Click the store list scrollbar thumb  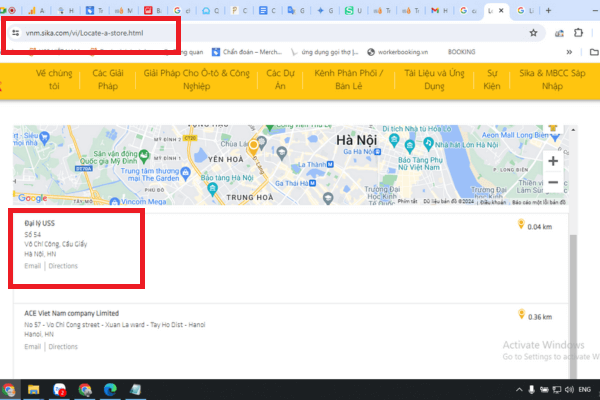click(x=573, y=306)
